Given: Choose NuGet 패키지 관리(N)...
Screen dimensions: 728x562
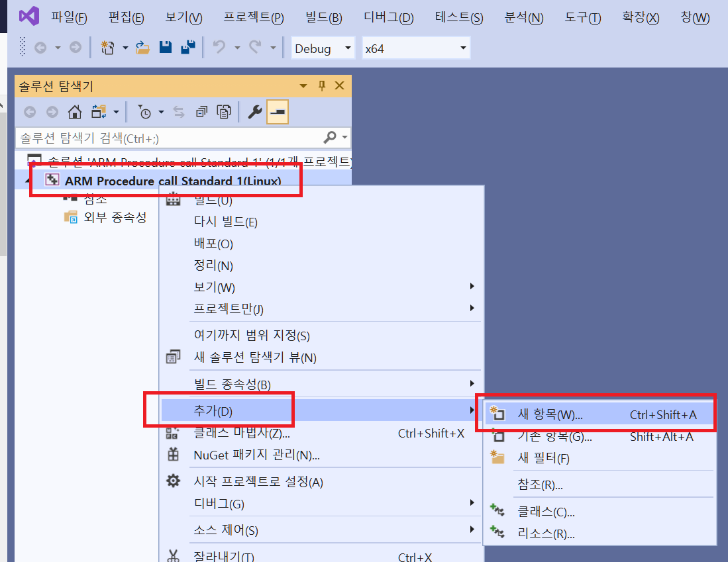Looking at the screenshot, I should [256, 455].
